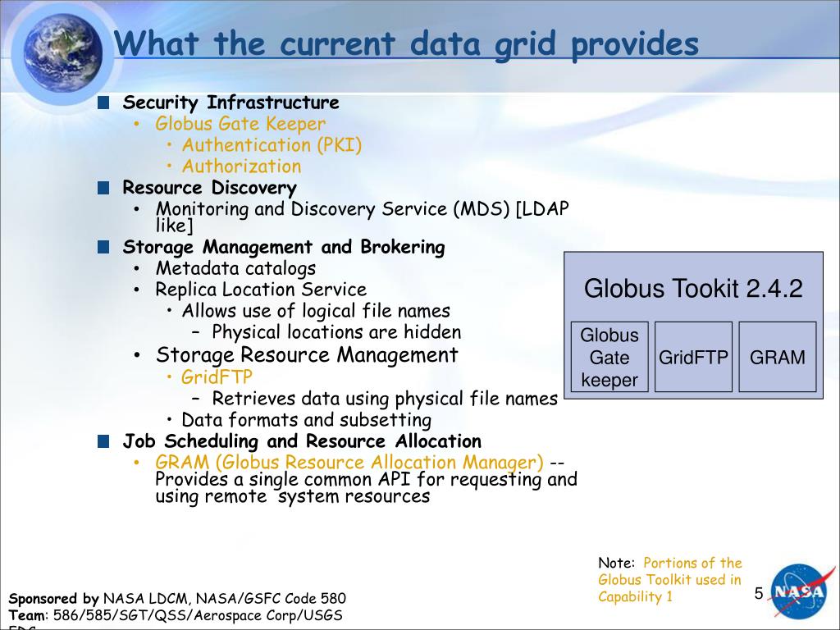Click the square bullet beside Job Scheduling
The image size is (840, 630).
(x=103, y=441)
